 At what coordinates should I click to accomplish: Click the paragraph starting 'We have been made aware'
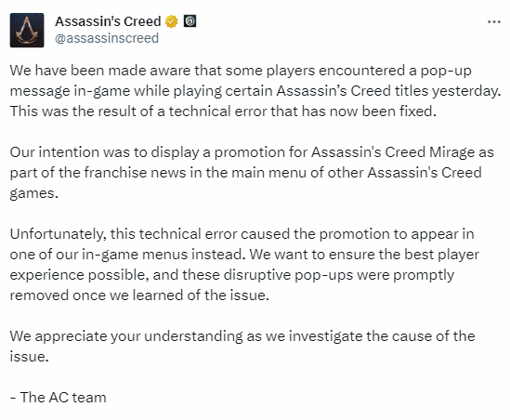point(255,91)
